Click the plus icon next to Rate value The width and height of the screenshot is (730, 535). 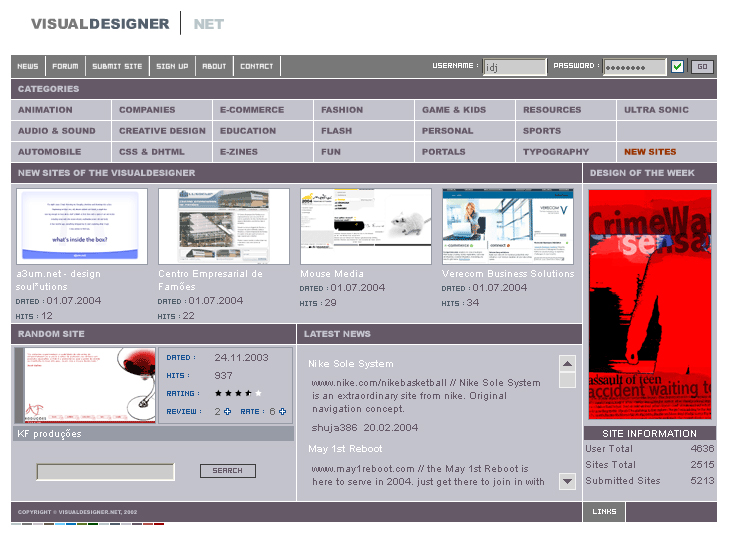click(282, 412)
